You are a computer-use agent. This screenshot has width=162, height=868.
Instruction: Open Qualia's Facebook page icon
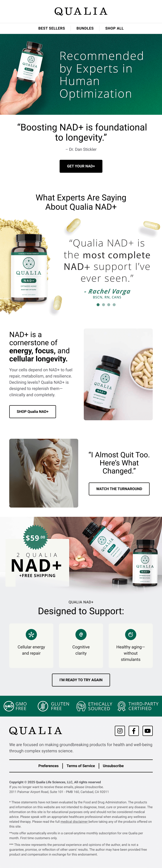coord(134,731)
